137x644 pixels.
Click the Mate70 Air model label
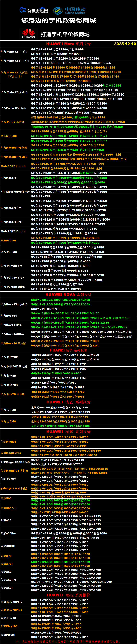[x=8, y=240]
